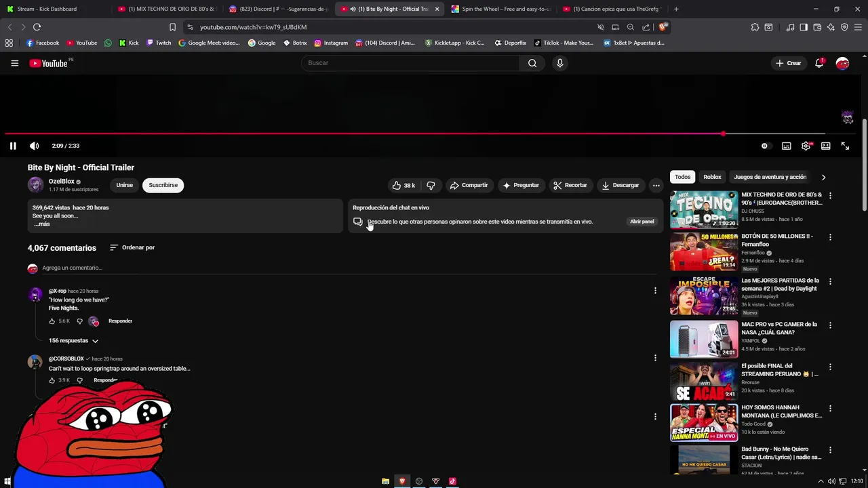Start voice search with microphone
This screenshot has height=488, width=868.
click(559, 63)
